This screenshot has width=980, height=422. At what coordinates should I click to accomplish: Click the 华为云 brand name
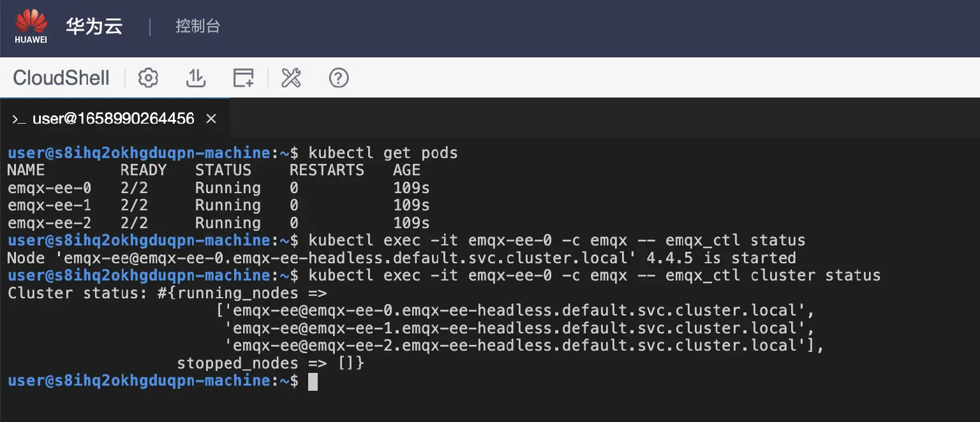pyautogui.click(x=94, y=27)
